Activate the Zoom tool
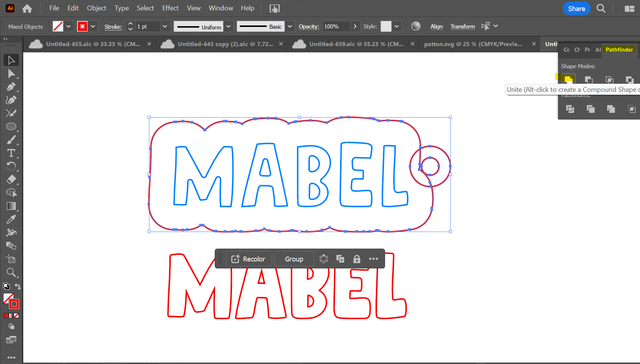This screenshot has height=364, width=640. 11,273
